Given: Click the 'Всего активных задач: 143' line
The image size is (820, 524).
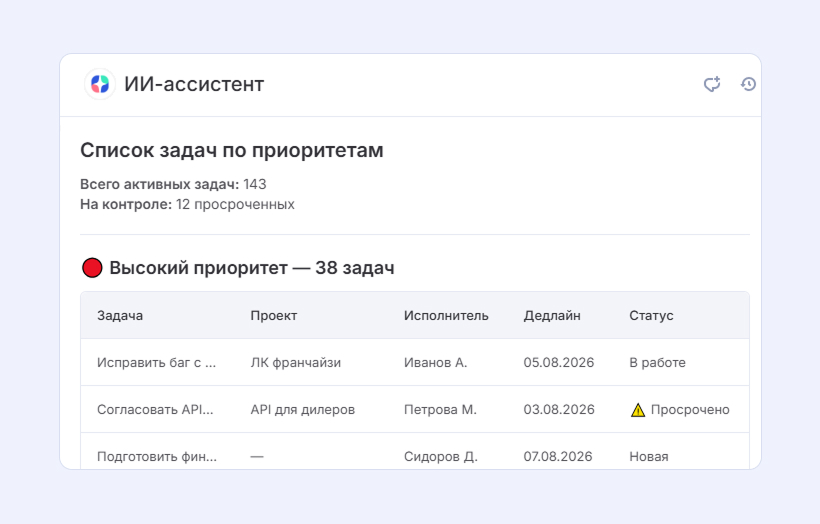Looking at the screenshot, I should [173, 184].
